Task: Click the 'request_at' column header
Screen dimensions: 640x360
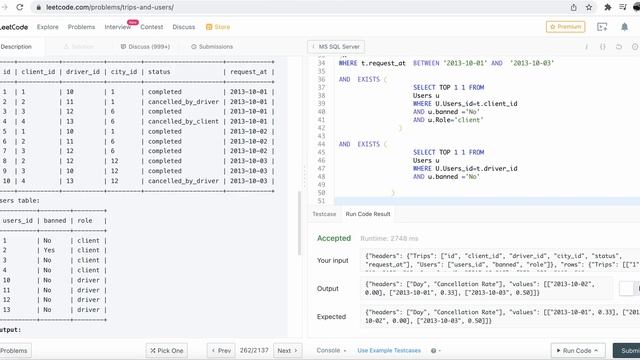Action: pyautogui.click(x=248, y=71)
